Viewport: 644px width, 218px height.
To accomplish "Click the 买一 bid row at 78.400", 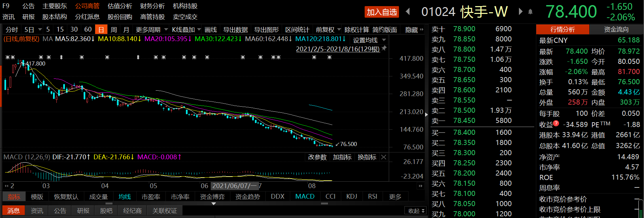I will coord(482,132).
